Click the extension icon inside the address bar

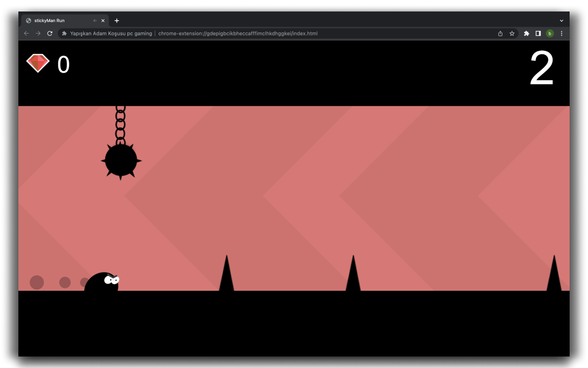(x=64, y=33)
